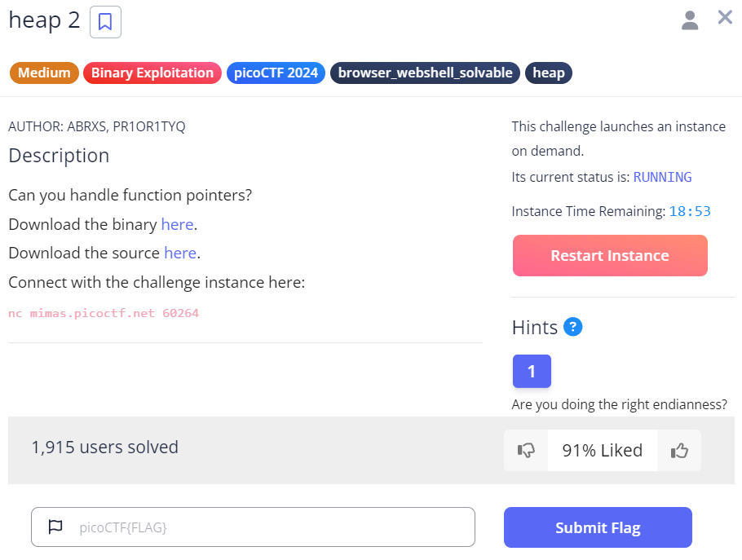742x560 pixels.
Task: Select the Binary Exploitation category tag
Action: pos(152,73)
